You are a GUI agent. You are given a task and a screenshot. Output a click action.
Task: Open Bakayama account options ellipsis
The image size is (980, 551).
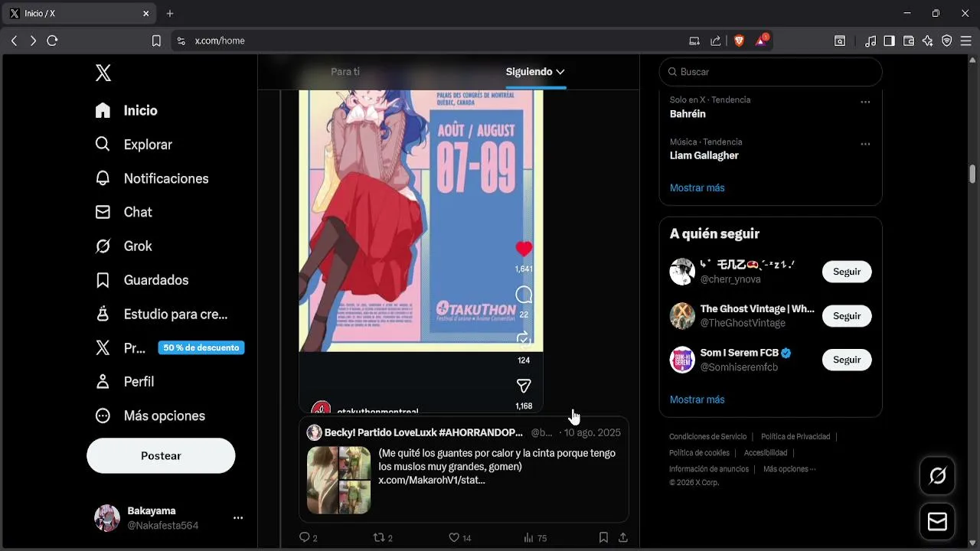coord(238,518)
